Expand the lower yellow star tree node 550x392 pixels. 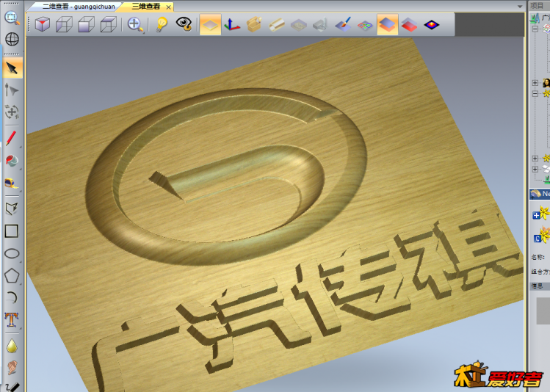pyautogui.click(x=535, y=158)
